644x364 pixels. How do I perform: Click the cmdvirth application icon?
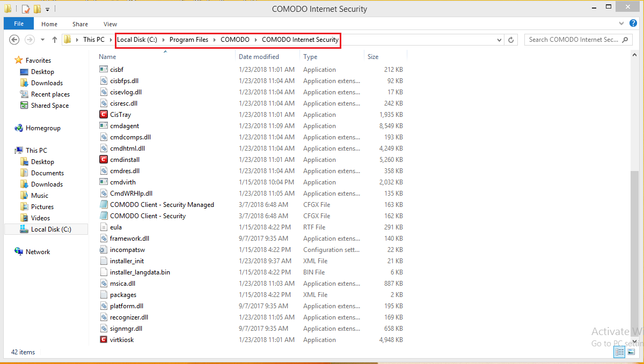coord(104,182)
